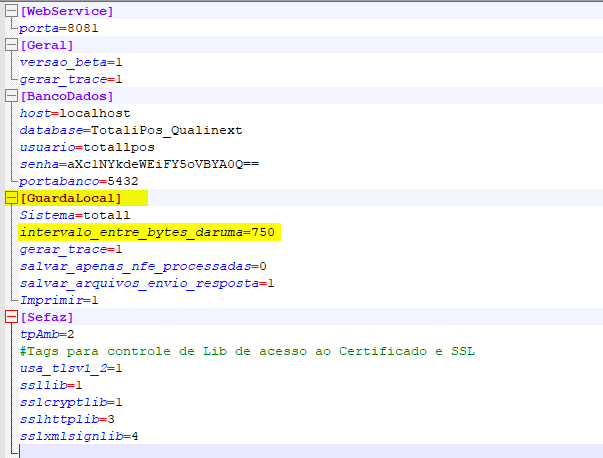
Task: Click the host=localhost line
Action: [x=75, y=113]
